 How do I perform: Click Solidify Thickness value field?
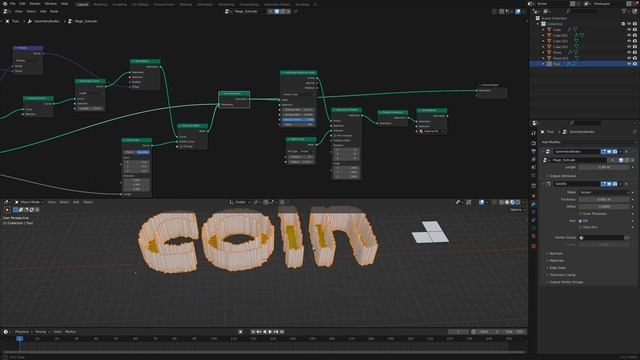604,199
